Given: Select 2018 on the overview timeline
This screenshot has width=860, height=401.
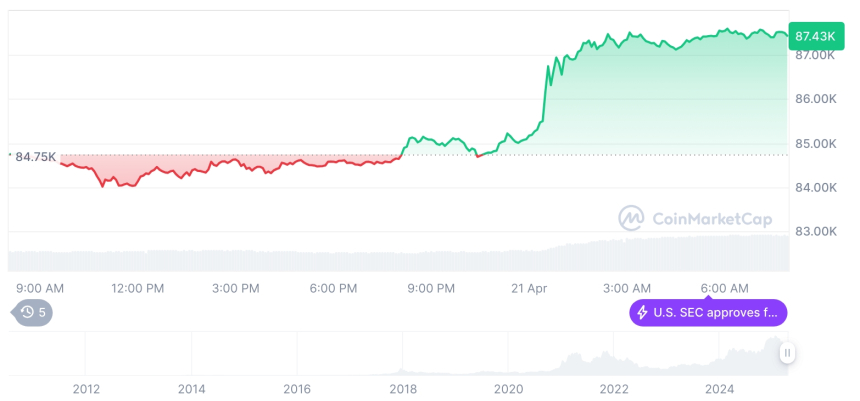Looking at the screenshot, I should [402, 389].
